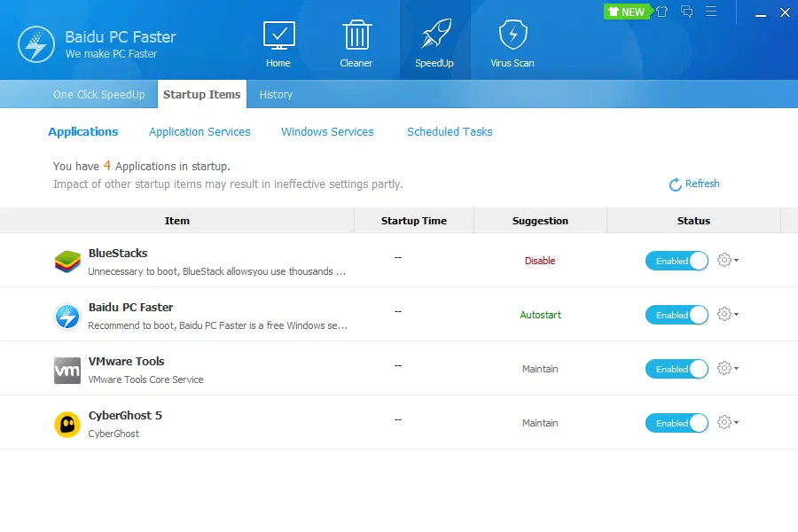Click the 'Unnecessary to boot' BlueStacks description

point(217,271)
